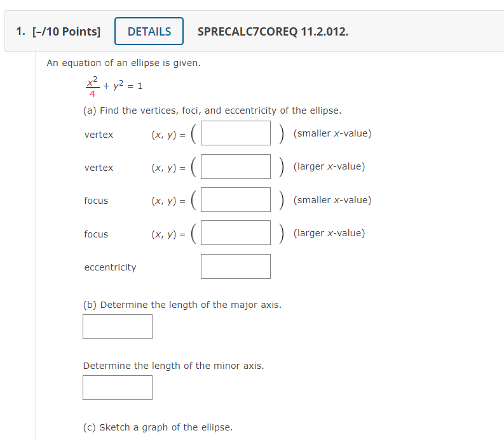504x440 pixels.
Task: Click the part (a) instruction text
Action: pyautogui.click(x=212, y=110)
